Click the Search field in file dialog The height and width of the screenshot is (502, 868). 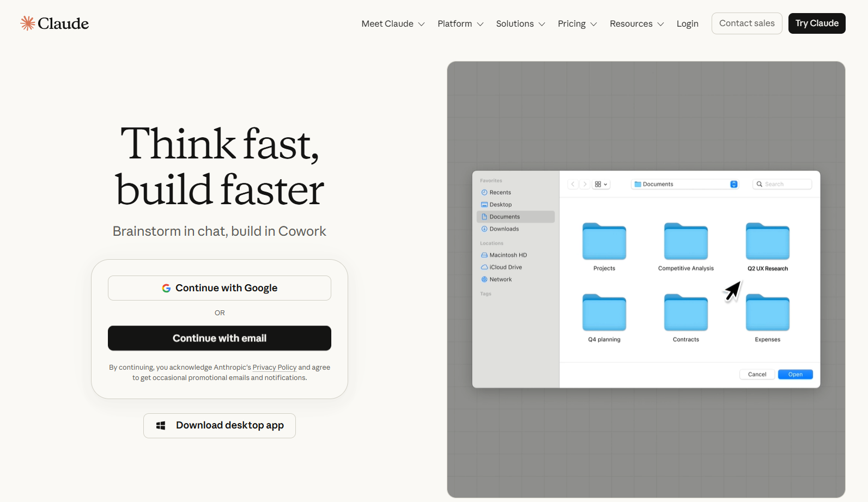782,184
